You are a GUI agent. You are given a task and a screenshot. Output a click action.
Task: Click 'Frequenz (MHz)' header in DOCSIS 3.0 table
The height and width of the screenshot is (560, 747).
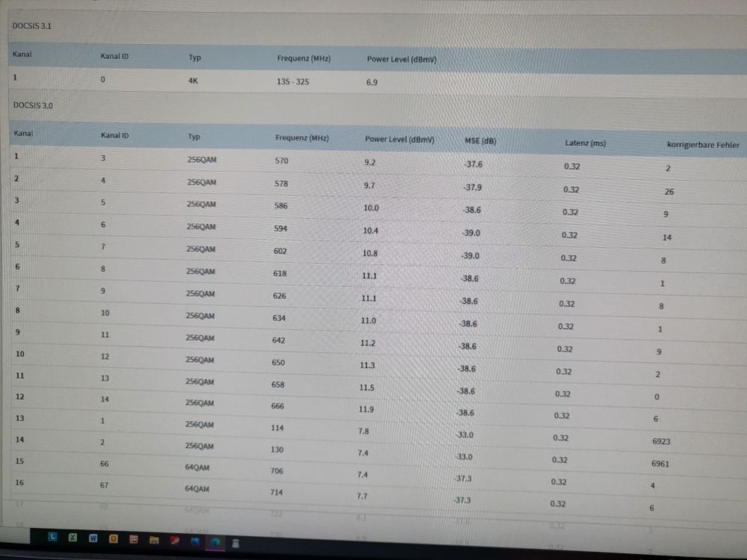(302, 138)
